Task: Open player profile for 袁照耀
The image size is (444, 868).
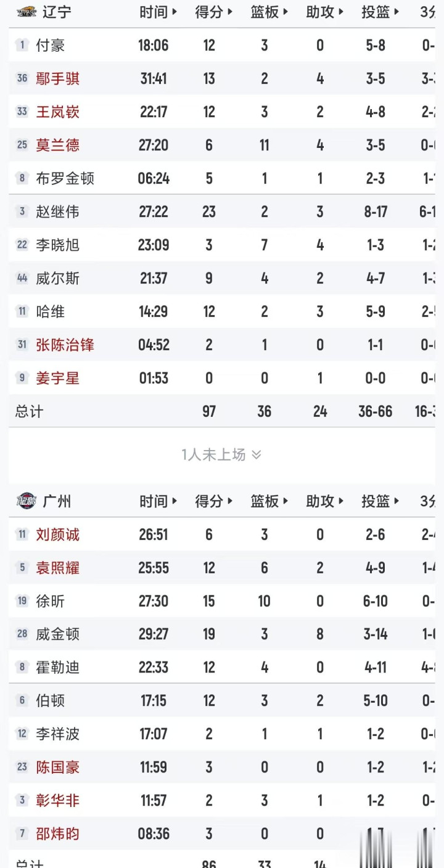Action: [58, 567]
